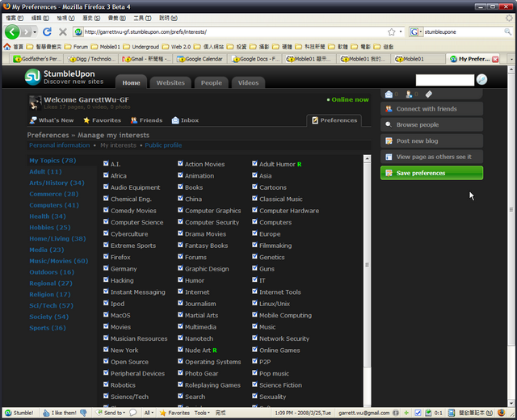The width and height of the screenshot is (517, 420).
Task: Click the StumbleUpon logo icon
Action: [x=32, y=77]
